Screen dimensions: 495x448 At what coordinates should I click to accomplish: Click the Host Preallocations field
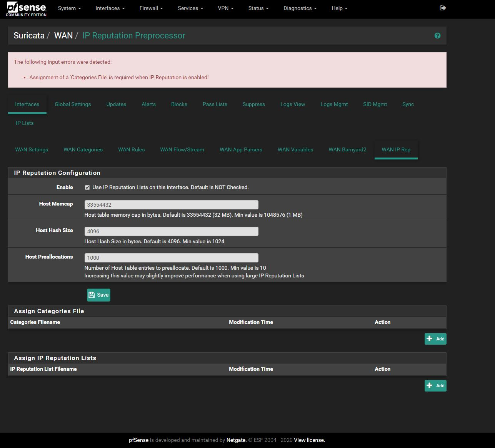(172, 258)
